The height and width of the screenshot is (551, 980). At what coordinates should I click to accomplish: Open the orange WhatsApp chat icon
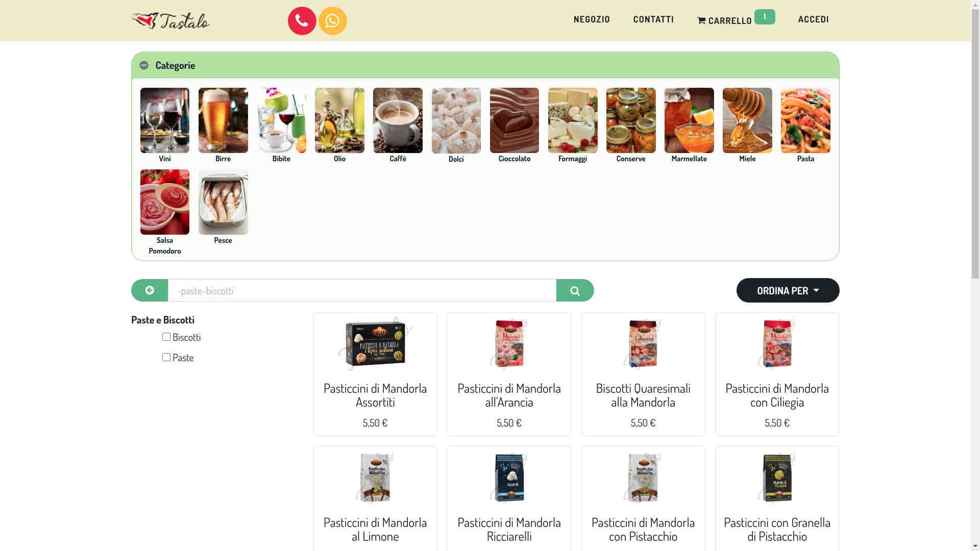point(332,21)
